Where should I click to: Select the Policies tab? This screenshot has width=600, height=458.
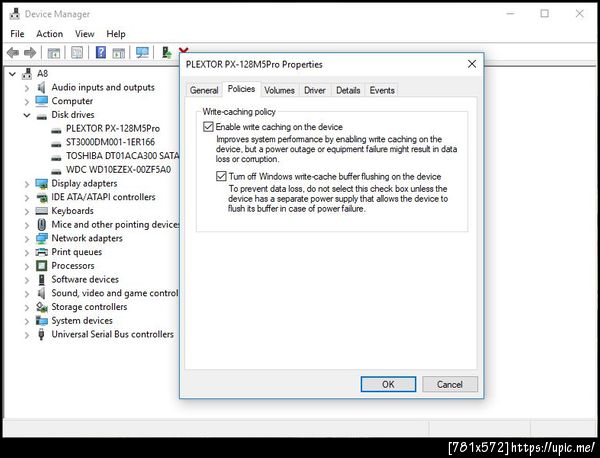point(241,89)
